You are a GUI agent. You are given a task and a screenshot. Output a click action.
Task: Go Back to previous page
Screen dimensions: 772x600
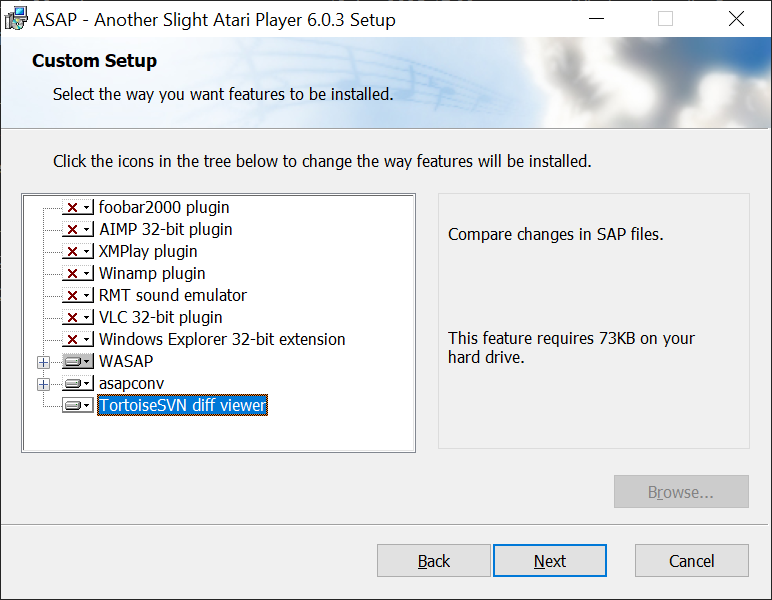(434, 561)
